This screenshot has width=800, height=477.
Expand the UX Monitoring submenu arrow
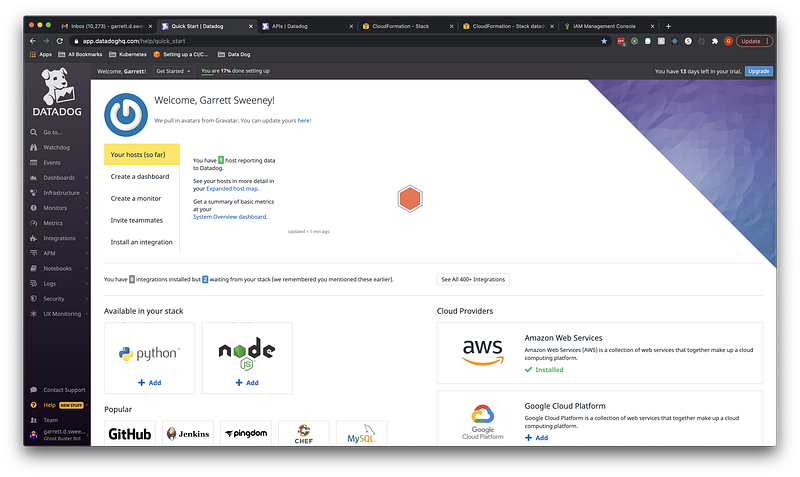[87, 314]
